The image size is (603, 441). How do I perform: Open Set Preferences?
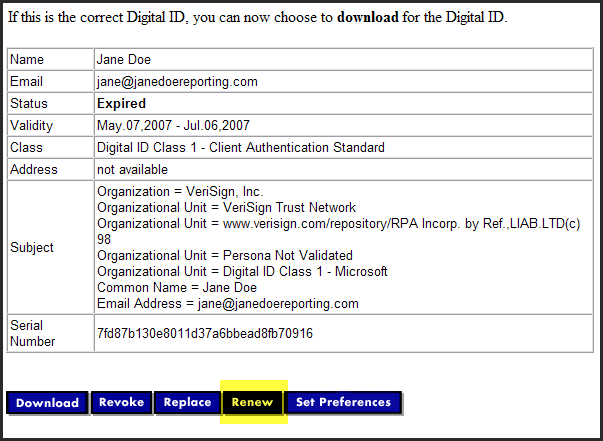[343, 403]
